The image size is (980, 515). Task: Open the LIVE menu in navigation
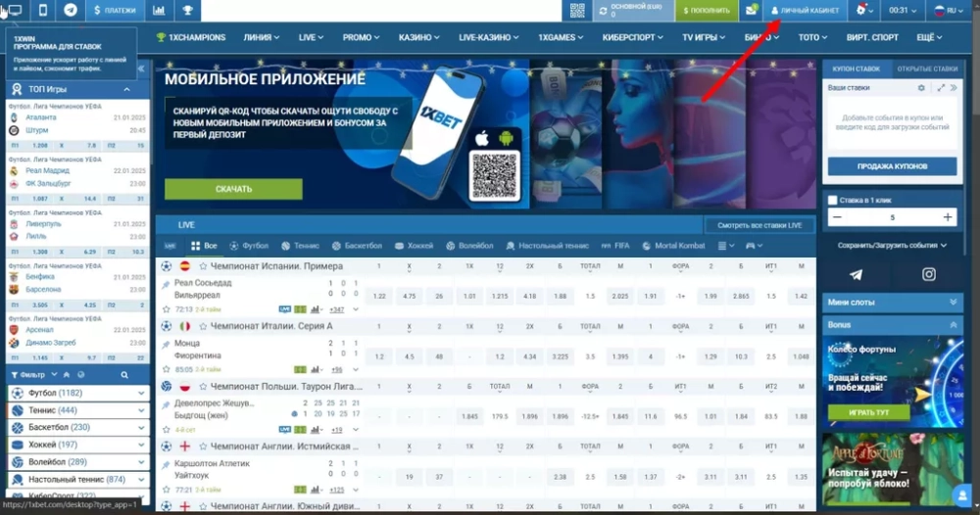(311, 37)
